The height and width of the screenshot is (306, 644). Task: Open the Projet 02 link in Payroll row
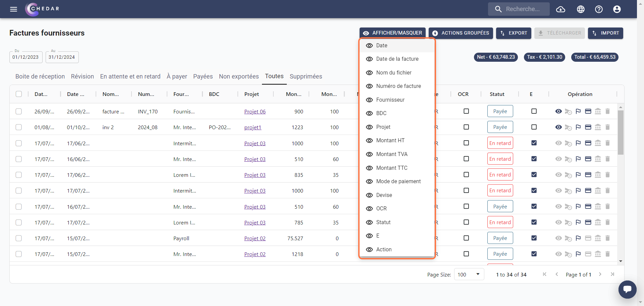(255, 239)
